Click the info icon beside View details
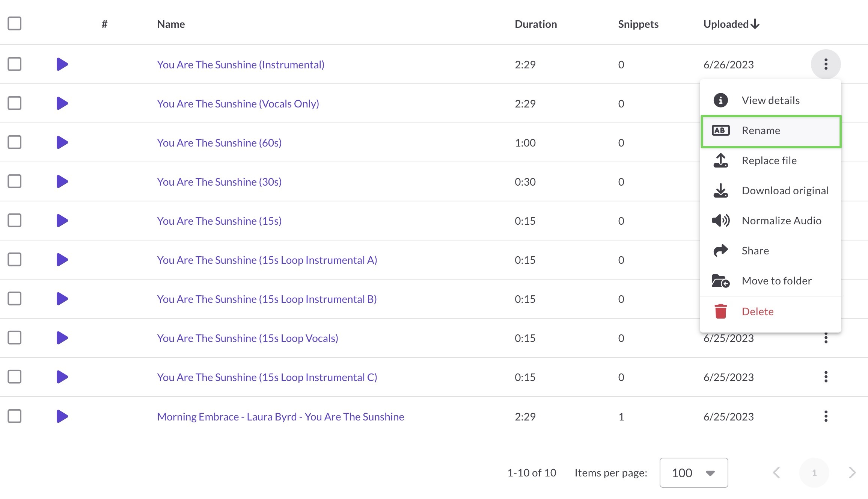 [x=720, y=100]
